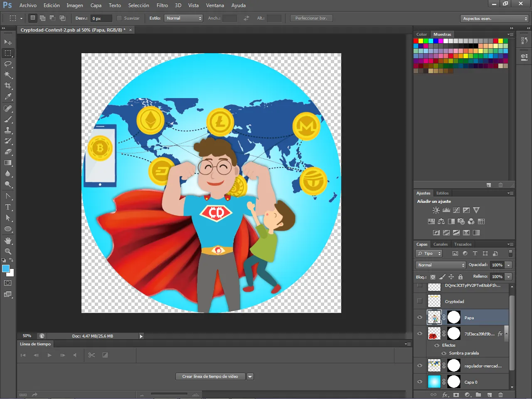Select the Zoom magnifier tool
532x399 pixels.
(8, 251)
